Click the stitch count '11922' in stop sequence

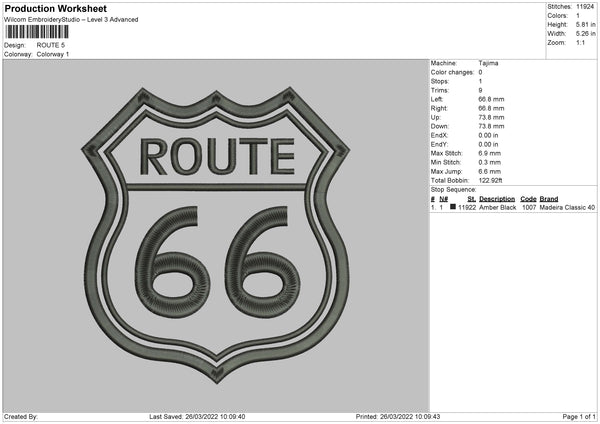point(467,207)
